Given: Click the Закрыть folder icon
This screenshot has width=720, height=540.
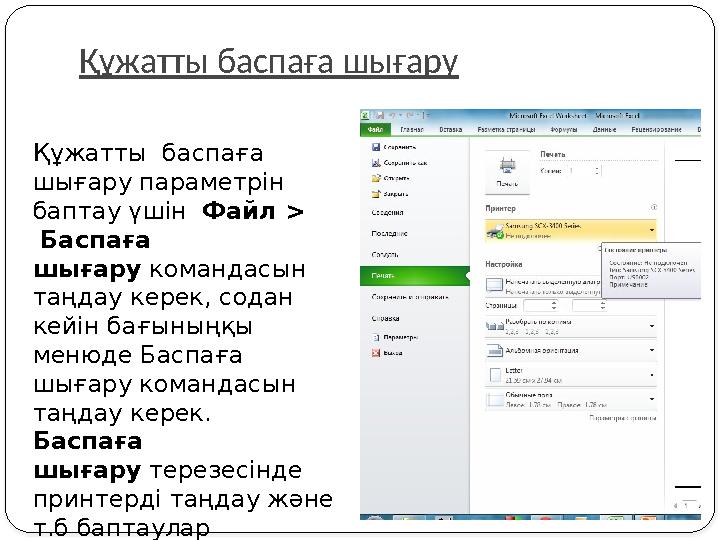Looking at the screenshot, I should click(376, 194).
